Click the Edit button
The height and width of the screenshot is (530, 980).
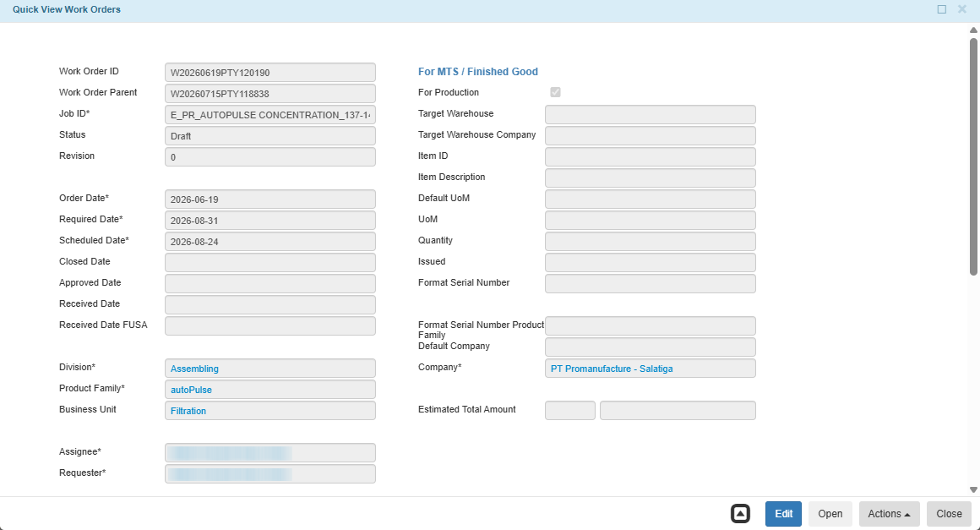tap(783, 514)
